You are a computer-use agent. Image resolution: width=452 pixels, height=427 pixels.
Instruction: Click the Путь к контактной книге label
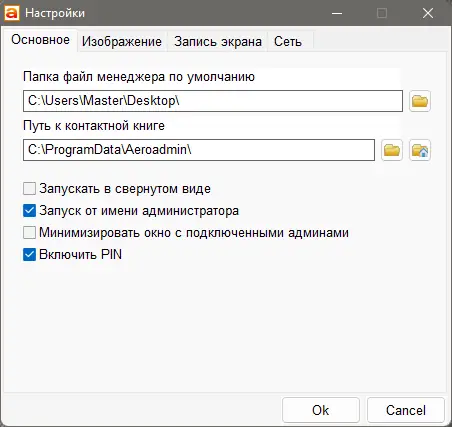pos(94,126)
